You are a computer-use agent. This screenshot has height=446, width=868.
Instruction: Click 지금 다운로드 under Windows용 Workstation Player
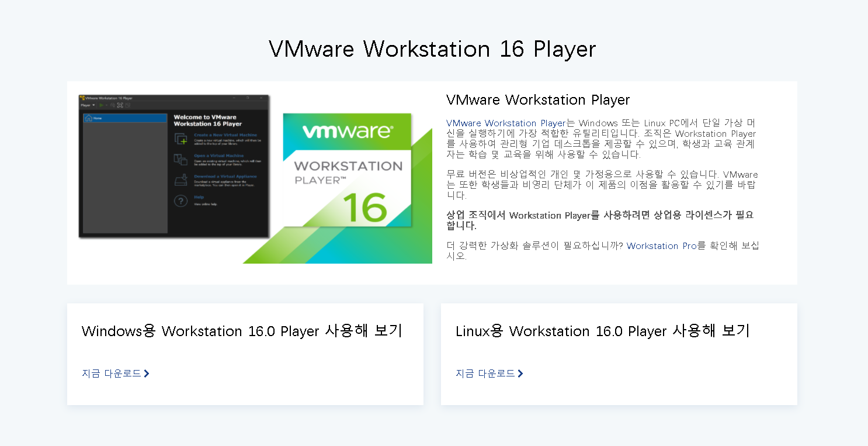(x=112, y=374)
